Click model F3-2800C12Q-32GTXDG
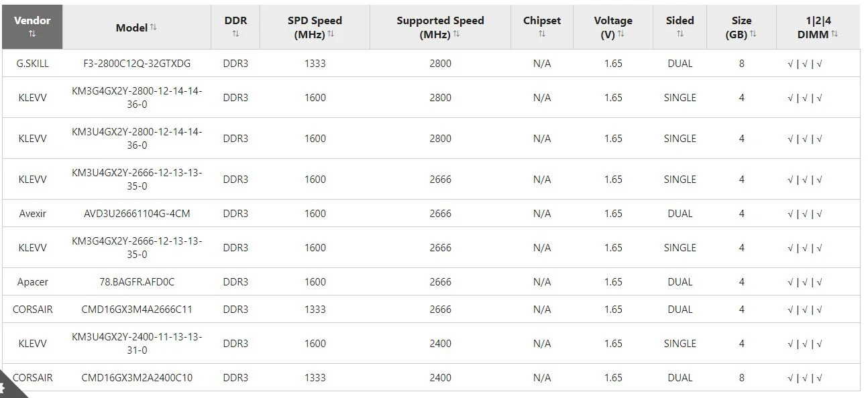Viewport: 868px width, 398px height. point(137,64)
